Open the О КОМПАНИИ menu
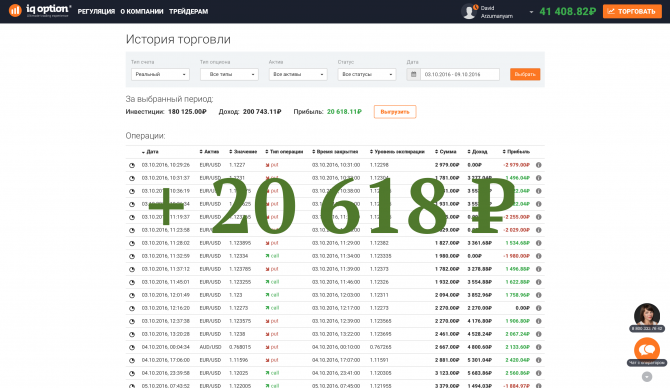The width and height of the screenshot is (670, 388). 142,12
